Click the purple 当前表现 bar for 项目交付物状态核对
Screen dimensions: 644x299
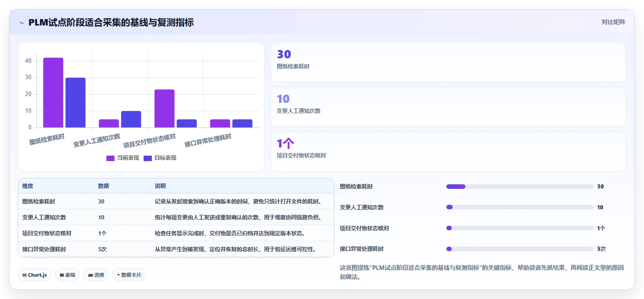pos(165,108)
